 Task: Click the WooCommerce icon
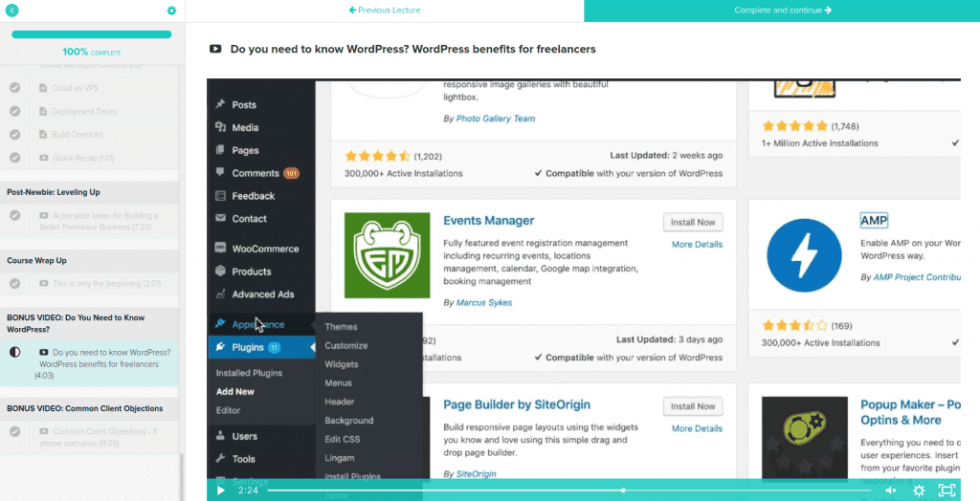220,248
